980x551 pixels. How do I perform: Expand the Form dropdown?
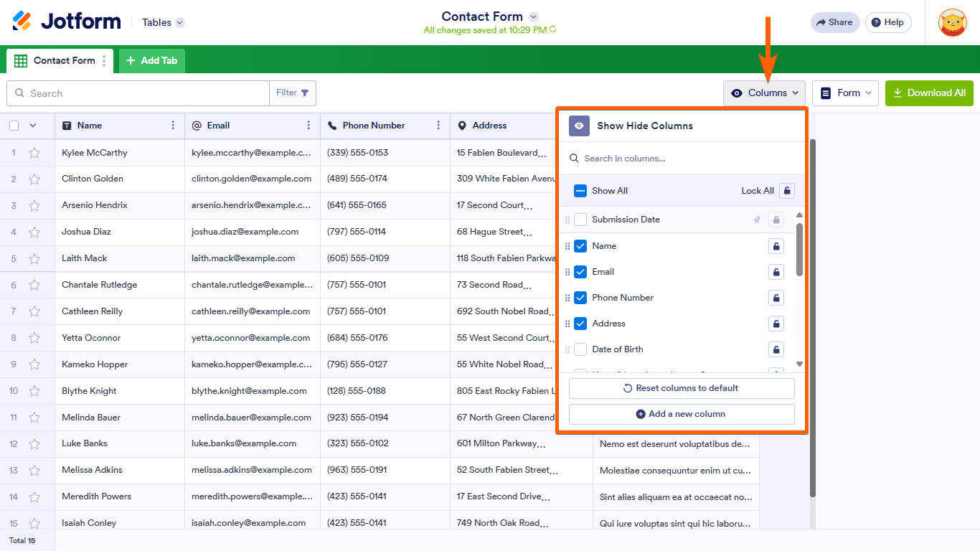point(845,93)
